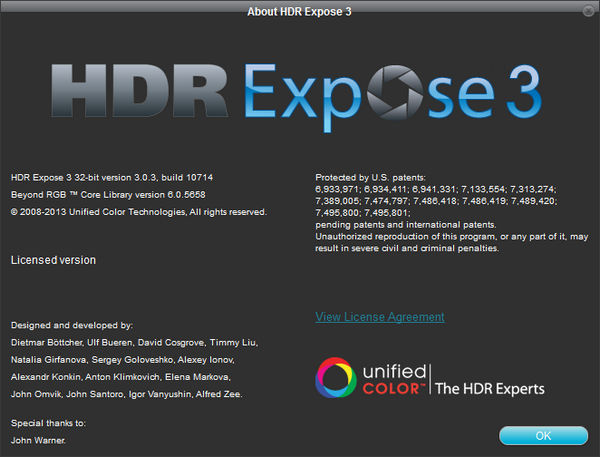Close the About HDR Expose 3 dialog
Screen dimensions: 600x457
585,10
